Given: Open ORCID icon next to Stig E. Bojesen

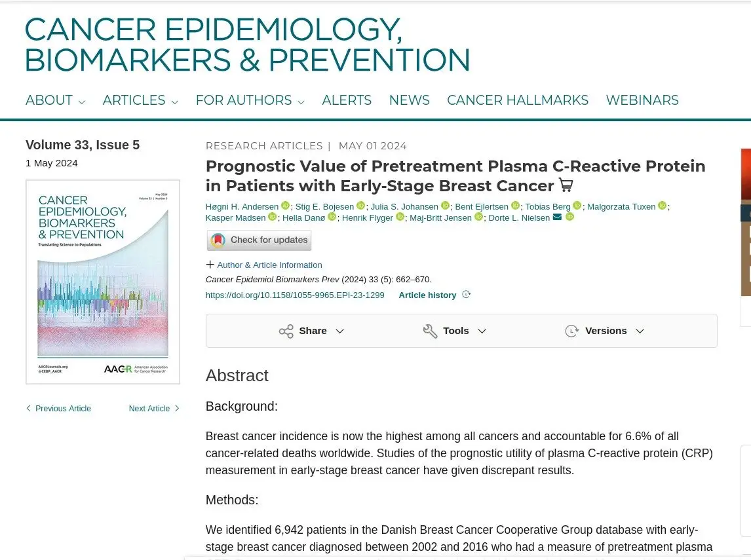Looking at the screenshot, I should tap(360, 206).
